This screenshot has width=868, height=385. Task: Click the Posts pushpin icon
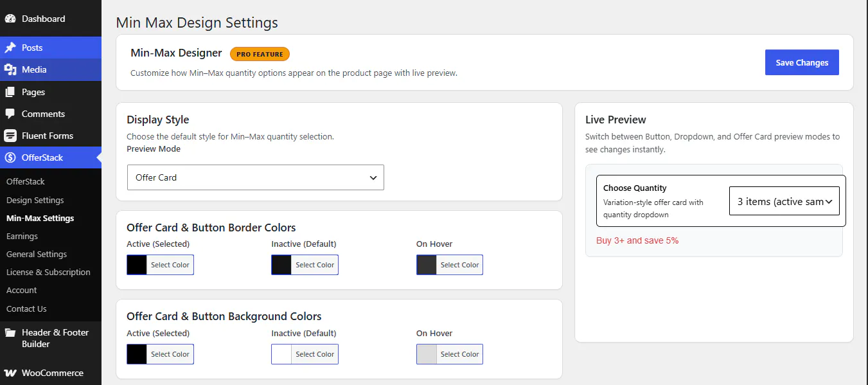click(10, 48)
